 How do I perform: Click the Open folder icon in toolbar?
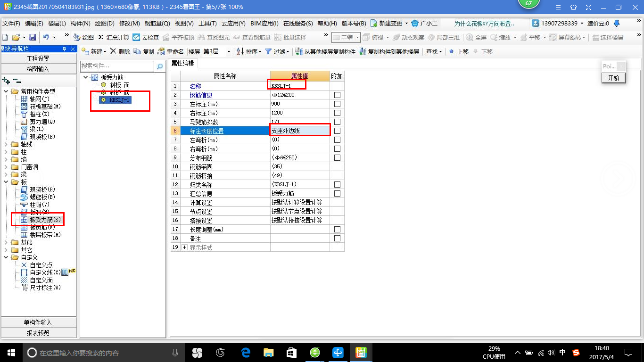[16, 37]
